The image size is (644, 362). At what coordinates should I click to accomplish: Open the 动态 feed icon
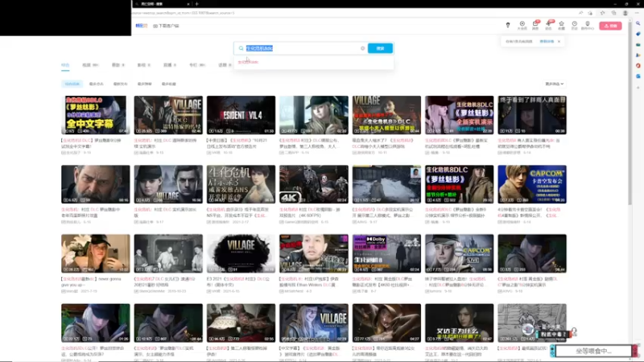coord(548,25)
